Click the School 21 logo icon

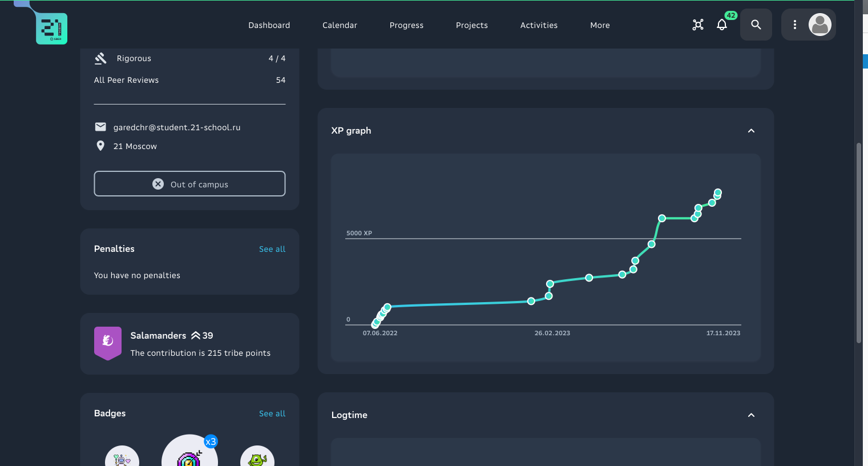[x=51, y=29]
